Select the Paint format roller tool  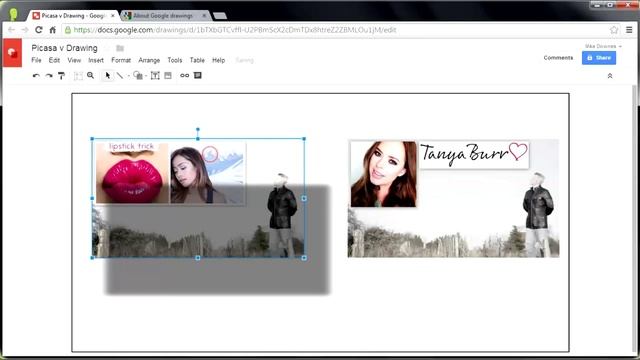[61, 76]
